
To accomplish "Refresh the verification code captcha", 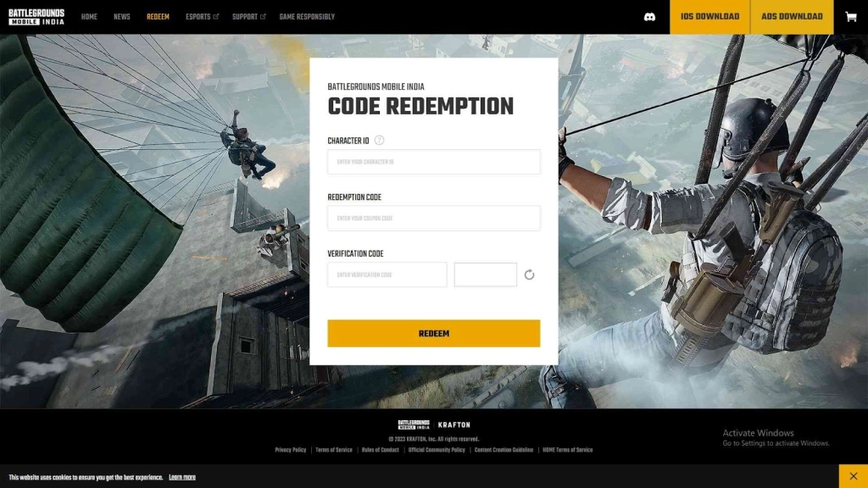I will [529, 274].
